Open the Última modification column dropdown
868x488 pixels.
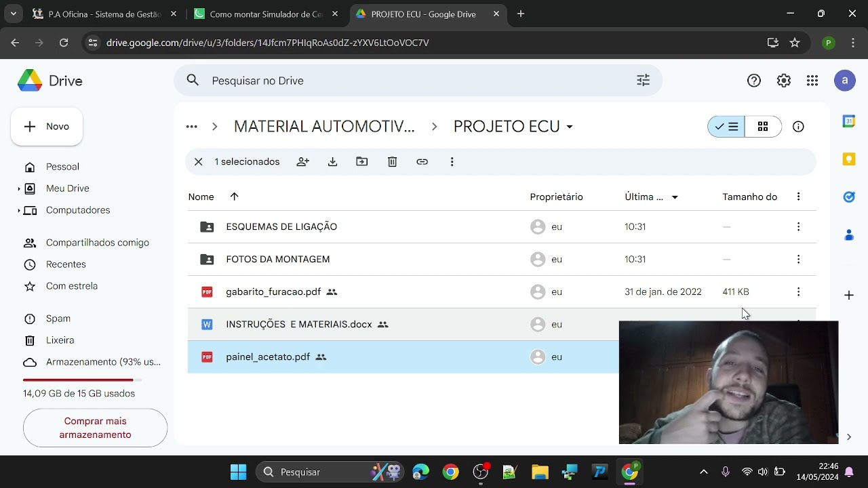tap(675, 197)
